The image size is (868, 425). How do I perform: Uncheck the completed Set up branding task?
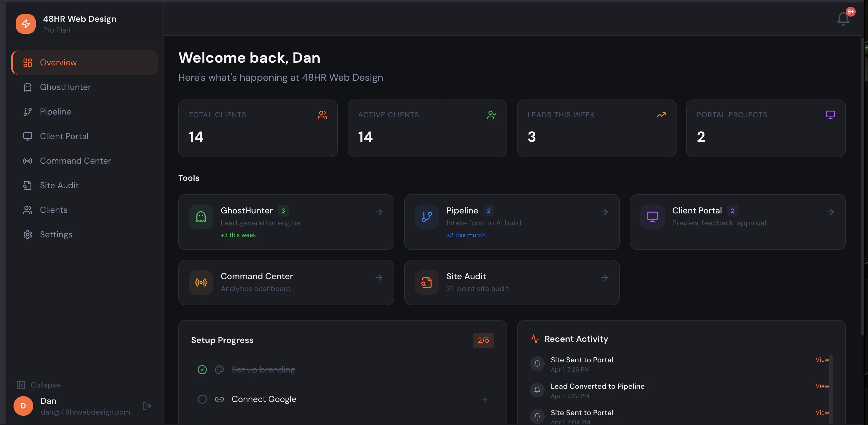[202, 369]
